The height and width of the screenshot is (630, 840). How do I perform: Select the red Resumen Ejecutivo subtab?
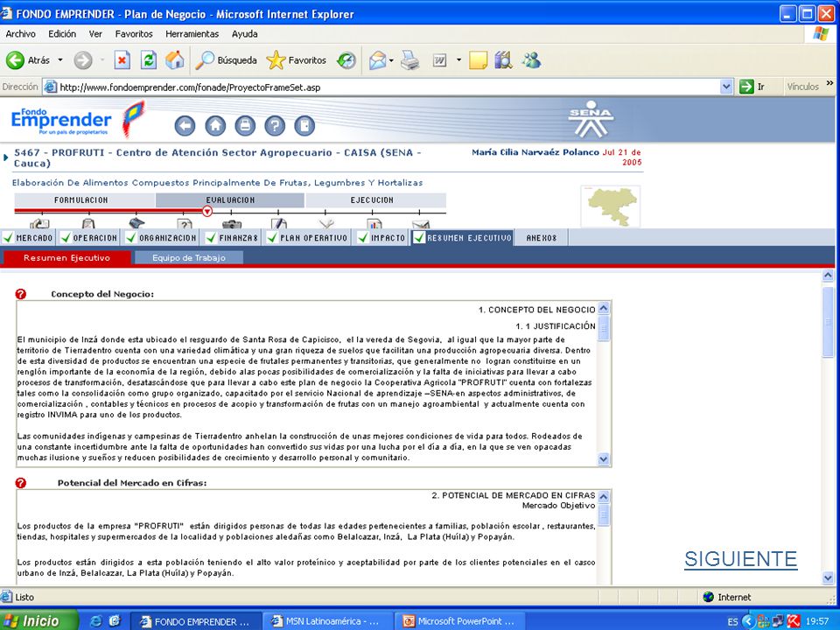click(x=67, y=257)
